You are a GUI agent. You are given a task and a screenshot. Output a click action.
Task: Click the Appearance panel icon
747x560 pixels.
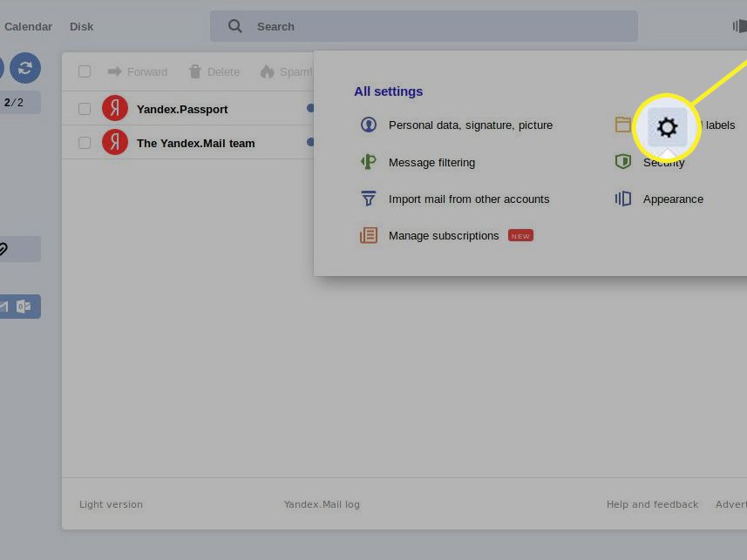pyautogui.click(x=622, y=199)
